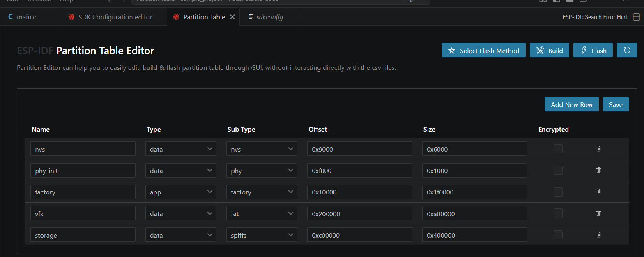Open Type dropdown for factory row
The width and height of the screenshot is (644, 257).
click(181, 192)
